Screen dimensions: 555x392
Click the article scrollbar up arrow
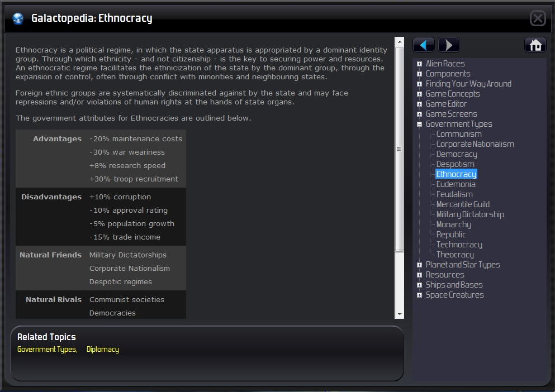tap(399, 42)
